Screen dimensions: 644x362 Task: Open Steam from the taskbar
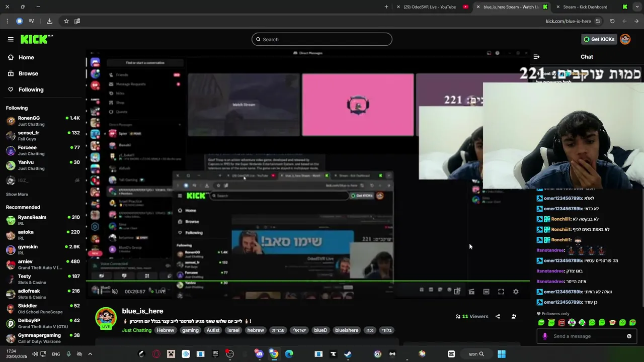coord(348,354)
